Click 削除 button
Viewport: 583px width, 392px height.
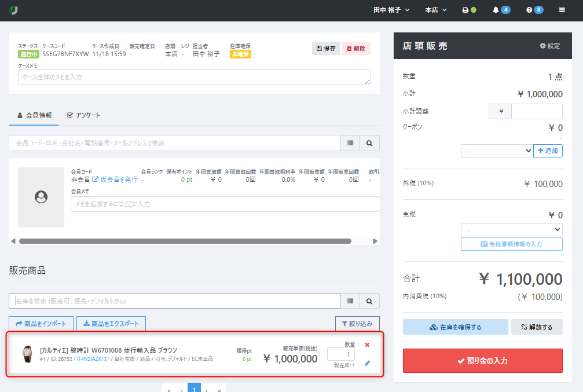pyautogui.click(x=356, y=49)
